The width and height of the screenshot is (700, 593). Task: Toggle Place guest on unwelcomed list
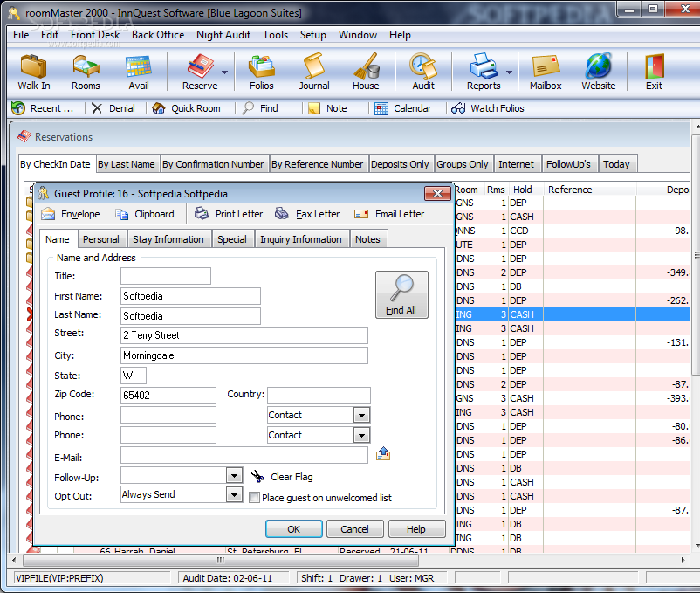click(x=255, y=498)
